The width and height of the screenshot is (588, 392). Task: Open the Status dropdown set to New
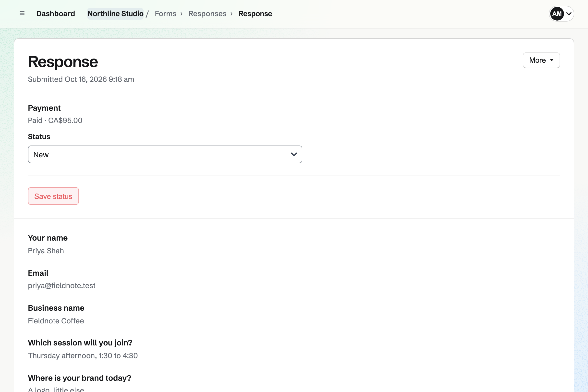[165, 155]
